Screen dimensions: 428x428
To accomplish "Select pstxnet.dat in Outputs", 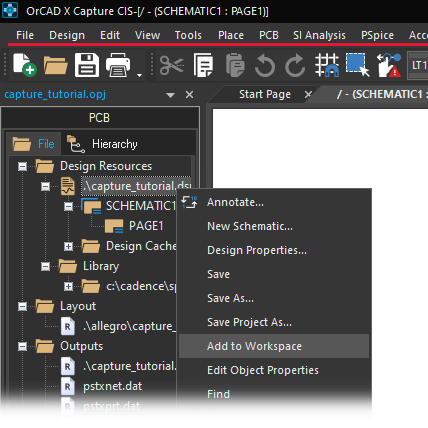I will (x=113, y=386).
